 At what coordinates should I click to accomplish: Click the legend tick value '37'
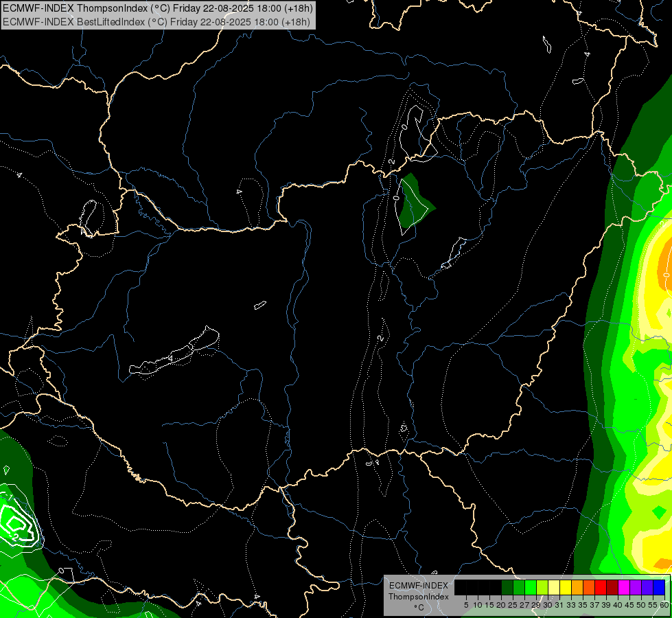(x=595, y=605)
